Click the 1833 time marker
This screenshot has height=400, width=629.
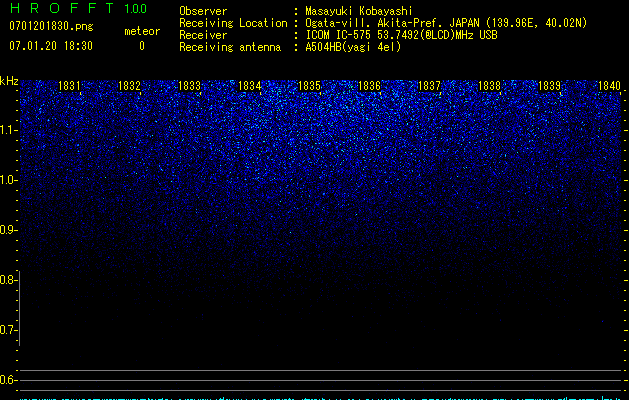pos(189,86)
